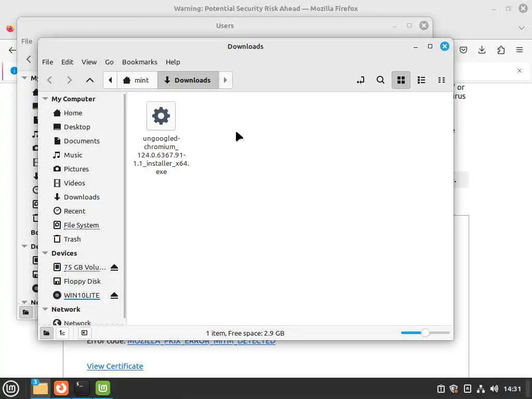This screenshot has width=532, height=399.
Task: Open Floppy Disk device
Action: 82,281
